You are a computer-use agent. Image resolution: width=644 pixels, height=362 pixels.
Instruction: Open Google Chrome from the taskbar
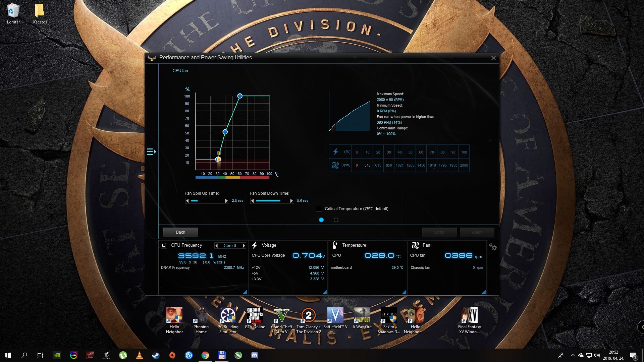tap(205, 355)
